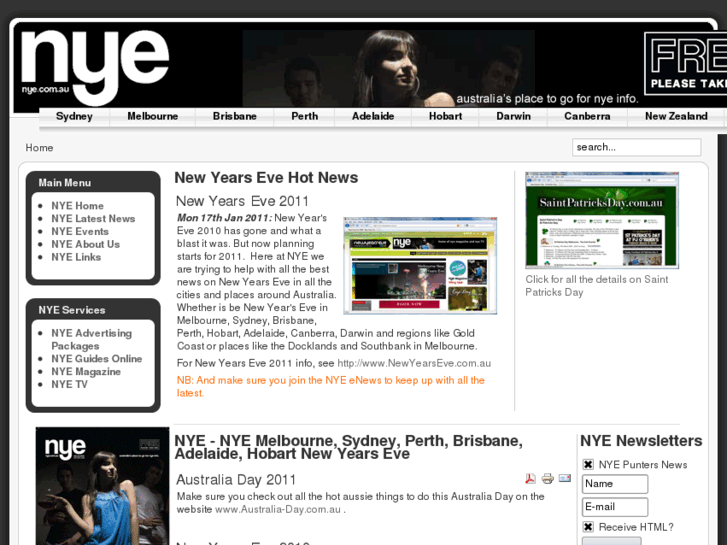Screen dimensions: 727x545
Task: Open NYE Events link
Action: (x=80, y=231)
